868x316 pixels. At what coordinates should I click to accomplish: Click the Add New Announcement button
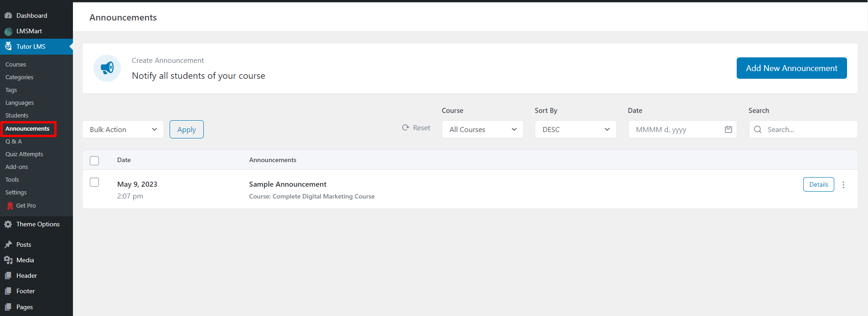point(791,68)
